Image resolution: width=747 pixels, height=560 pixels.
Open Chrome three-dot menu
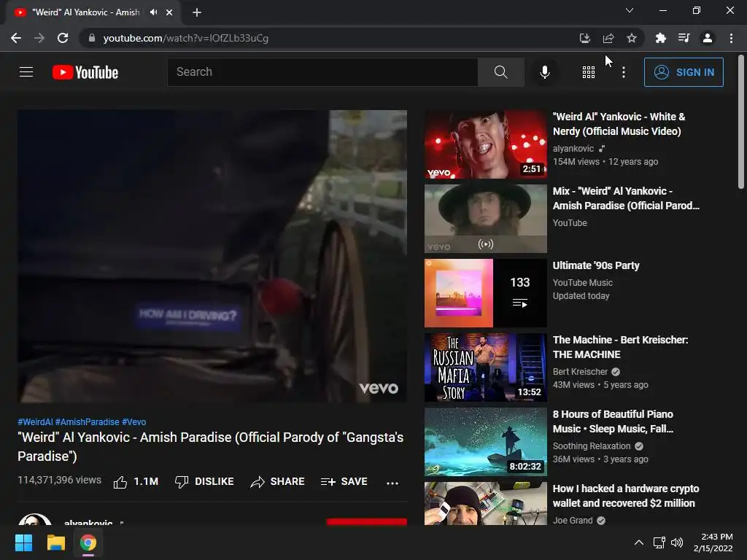731,38
